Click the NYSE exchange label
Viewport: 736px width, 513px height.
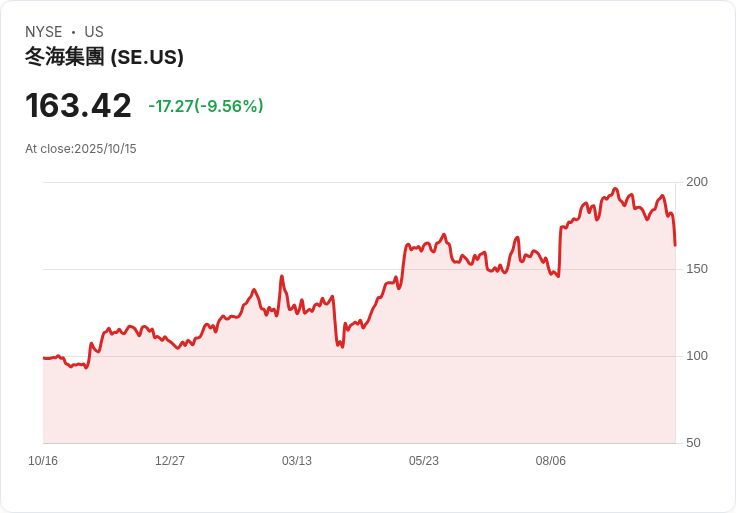coord(44,32)
